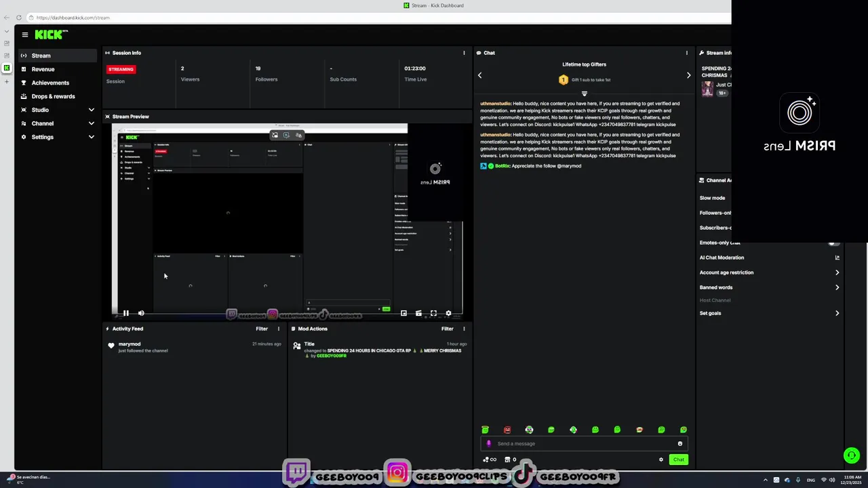Open stream preview player settings gear
The height and width of the screenshot is (488, 868).
[448, 313]
